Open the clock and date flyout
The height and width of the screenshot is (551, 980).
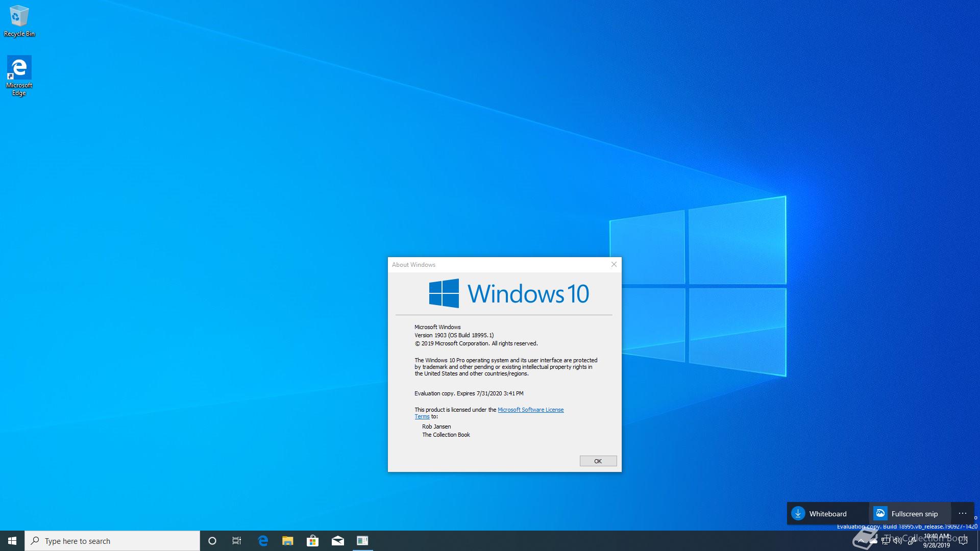[x=937, y=541]
